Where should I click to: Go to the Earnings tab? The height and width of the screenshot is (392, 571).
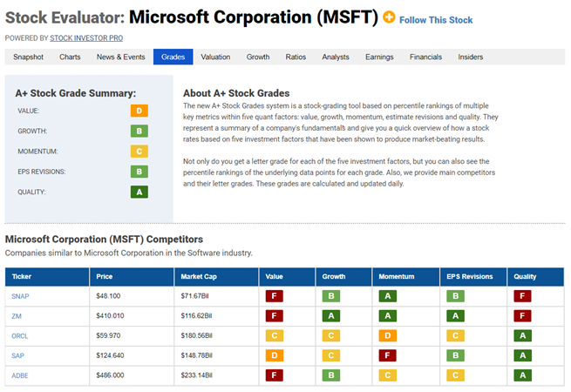379,57
